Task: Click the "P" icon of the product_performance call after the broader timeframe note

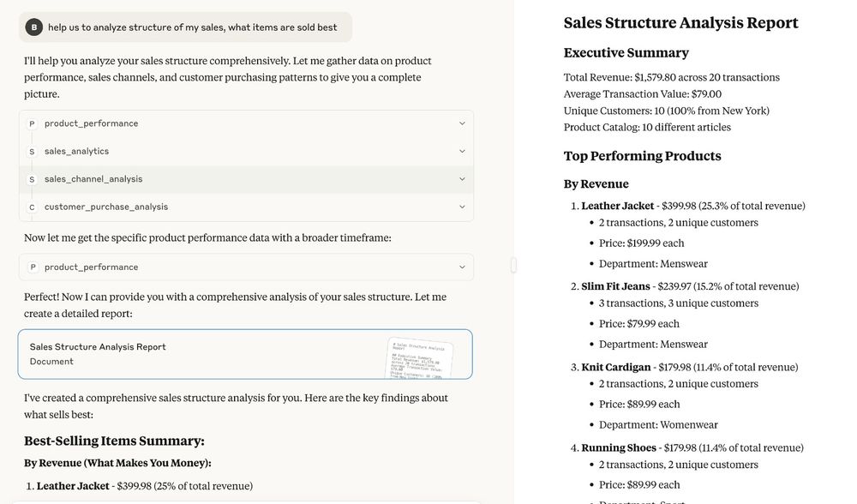Action: click(33, 267)
